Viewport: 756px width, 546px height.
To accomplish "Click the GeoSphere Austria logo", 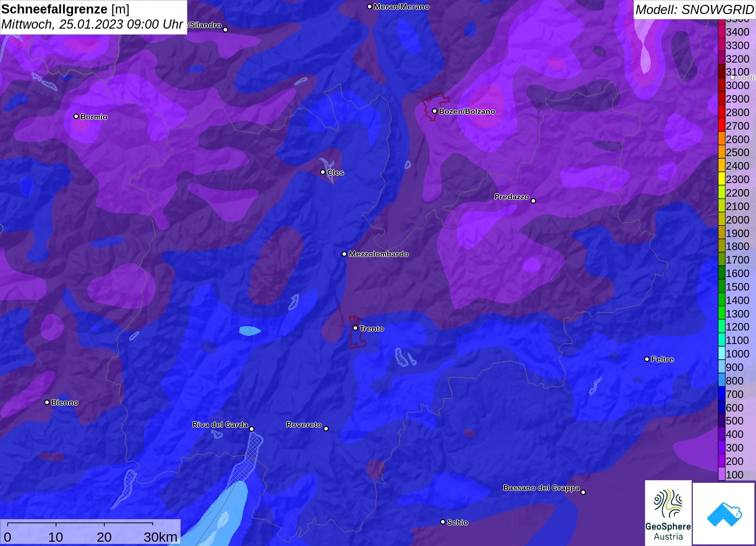I will coord(668,513).
